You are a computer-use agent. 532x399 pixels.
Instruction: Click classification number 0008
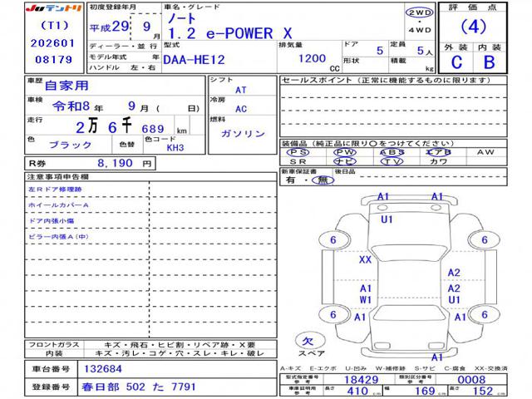[x=471, y=380]
